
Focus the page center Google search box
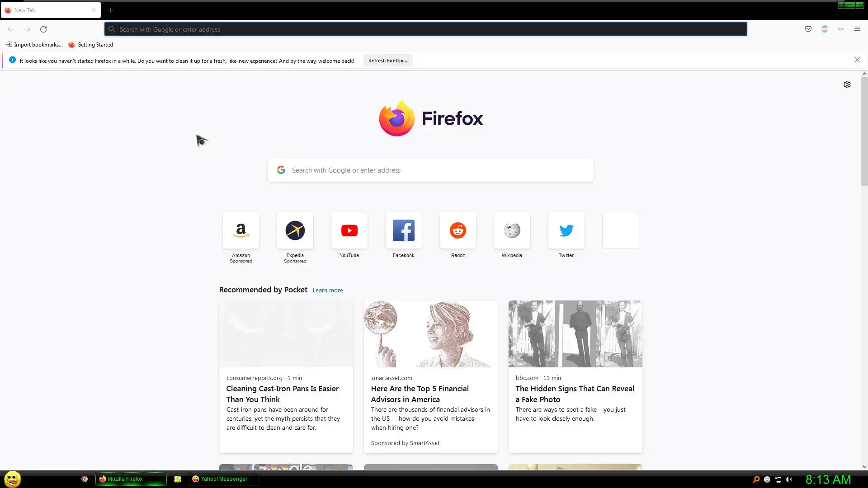(430, 170)
